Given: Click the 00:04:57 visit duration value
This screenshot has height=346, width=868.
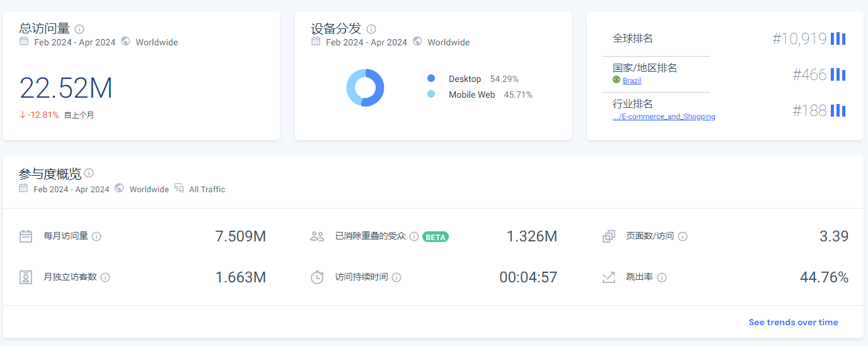Looking at the screenshot, I should click(x=528, y=277).
